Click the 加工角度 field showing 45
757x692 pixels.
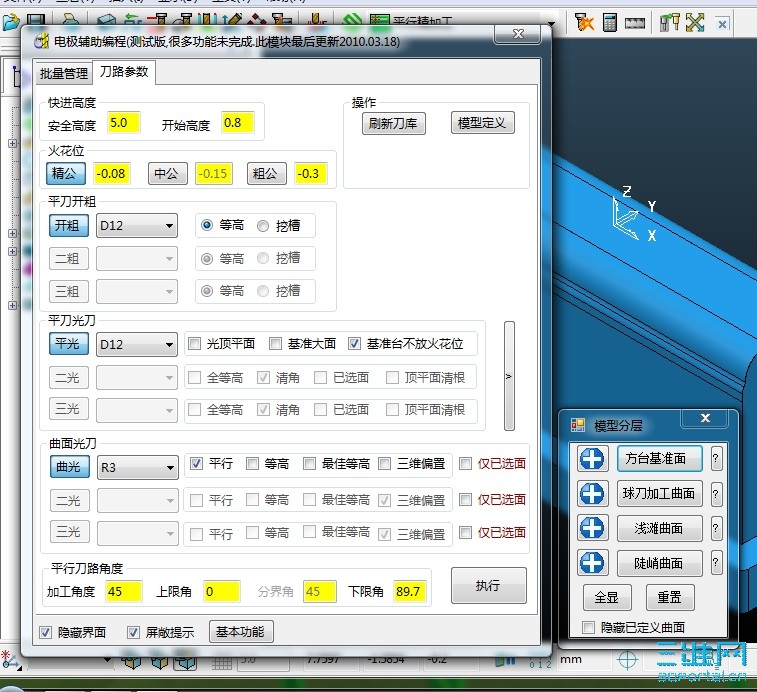(x=124, y=592)
